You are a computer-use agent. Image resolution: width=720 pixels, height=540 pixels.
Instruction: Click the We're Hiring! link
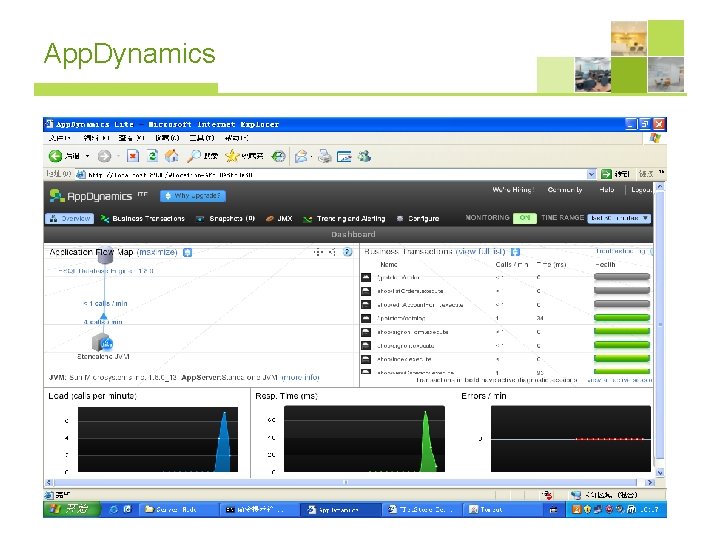pos(513,190)
